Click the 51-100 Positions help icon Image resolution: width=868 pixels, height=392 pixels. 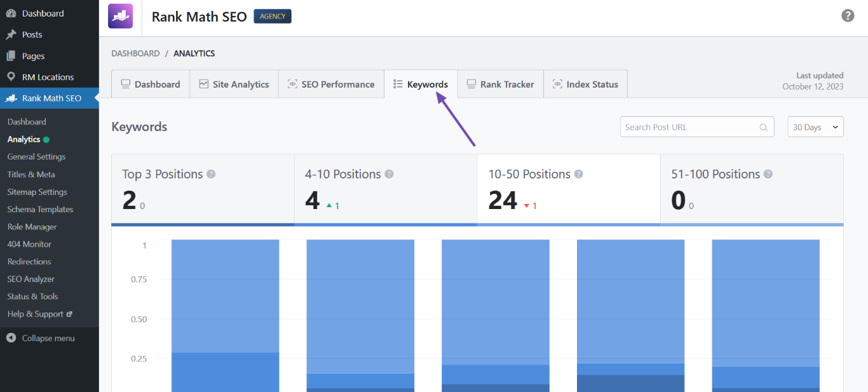tap(768, 174)
